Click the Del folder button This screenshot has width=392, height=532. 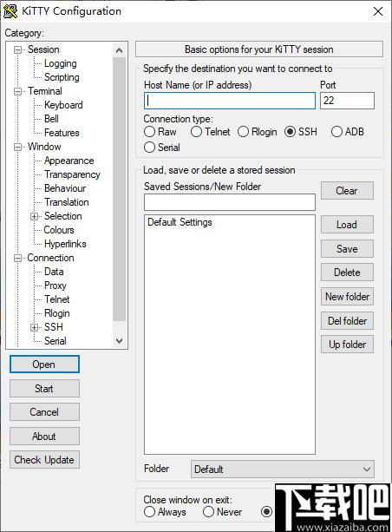(x=347, y=321)
